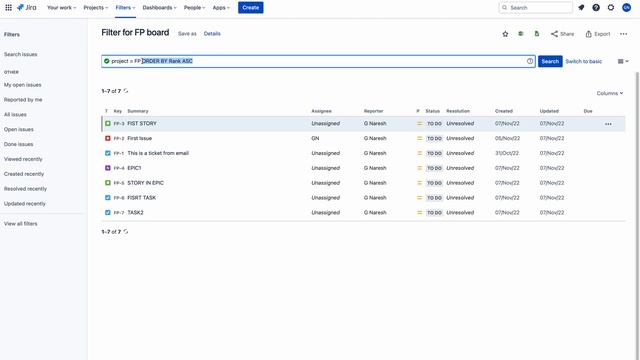Open the help question mark menu
This screenshot has height=360, width=640.
(596, 7)
